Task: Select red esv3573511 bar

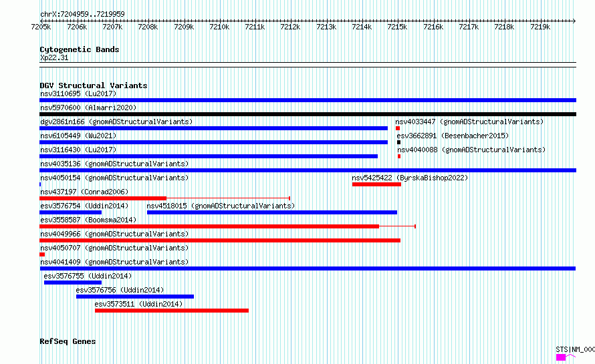Action: coord(172,311)
